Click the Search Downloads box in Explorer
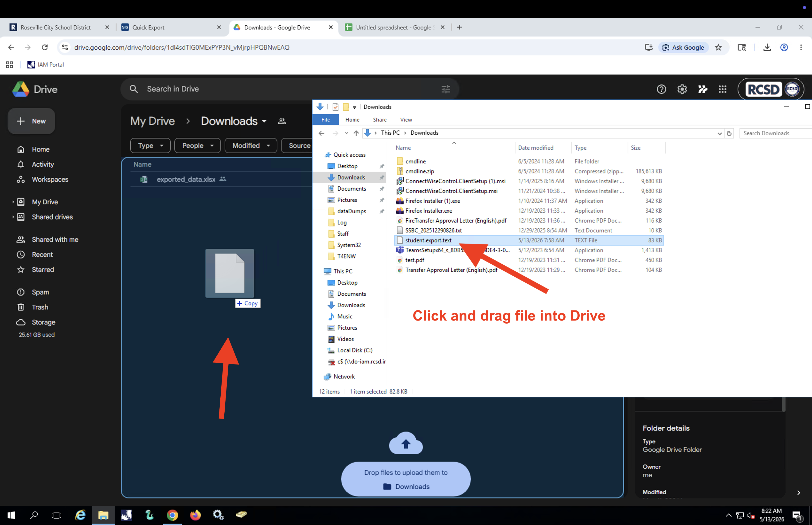 pos(775,133)
